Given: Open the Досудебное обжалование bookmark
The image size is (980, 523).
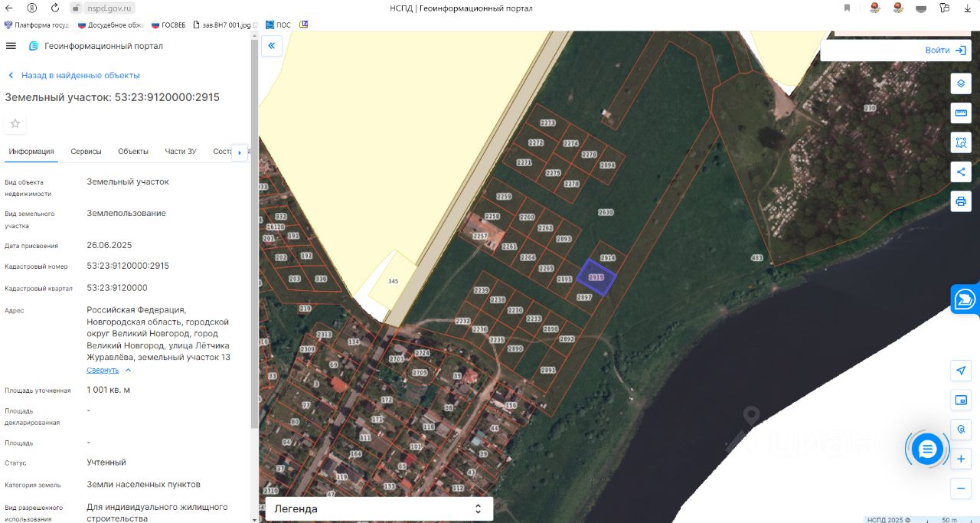Looking at the screenshot, I should tap(111, 25).
